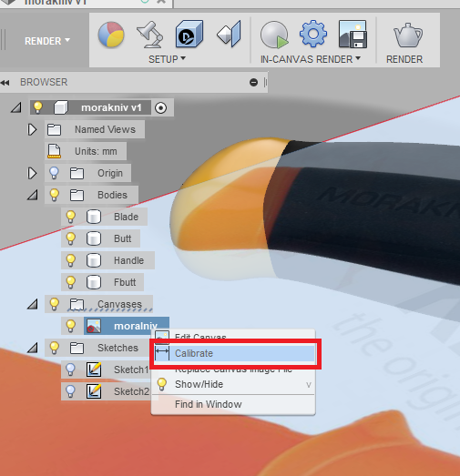Toggle Canvases folder visibility lightbulb

coord(54,304)
